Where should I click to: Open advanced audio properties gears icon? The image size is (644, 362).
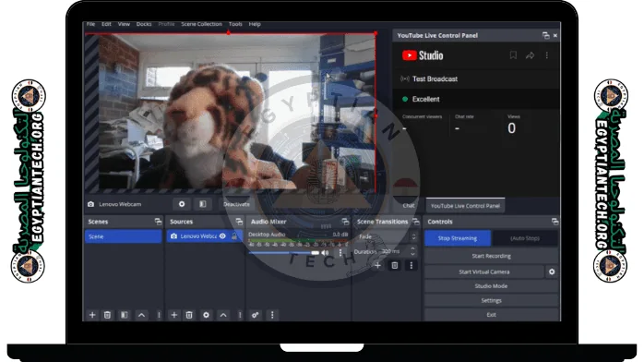(255, 315)
